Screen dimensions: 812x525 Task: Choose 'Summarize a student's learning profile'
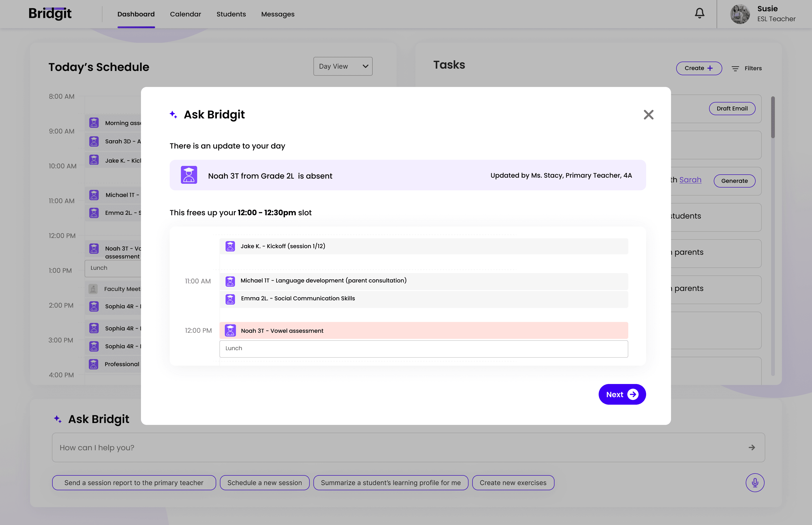[390, 482]
